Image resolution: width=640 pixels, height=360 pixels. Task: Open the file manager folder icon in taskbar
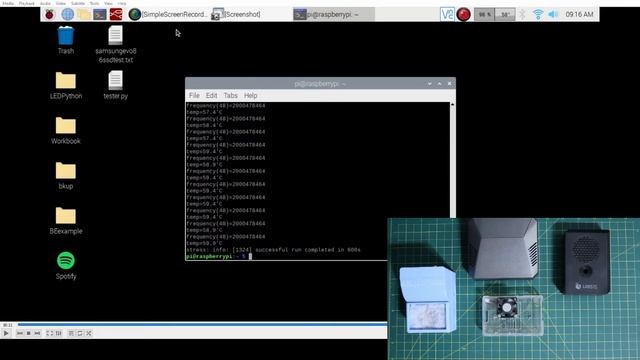tap(84, 14)
